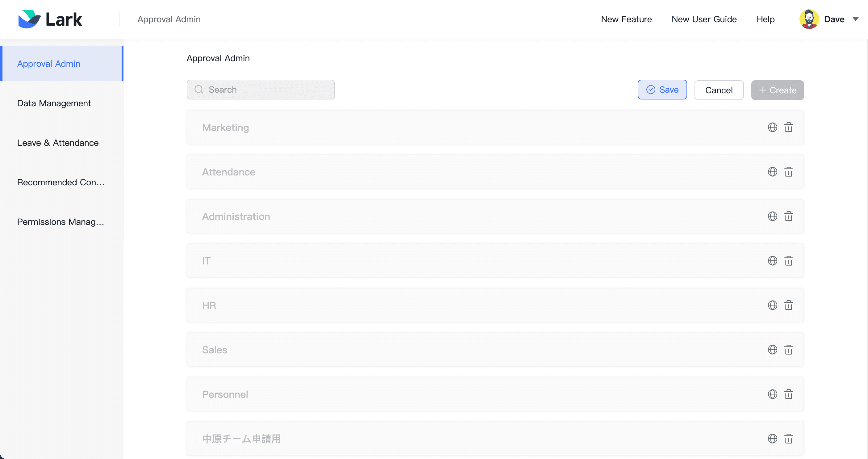Click the trash icon in IT row
Image resolution: width=868 pixels, height=459 pixels.
788,261
